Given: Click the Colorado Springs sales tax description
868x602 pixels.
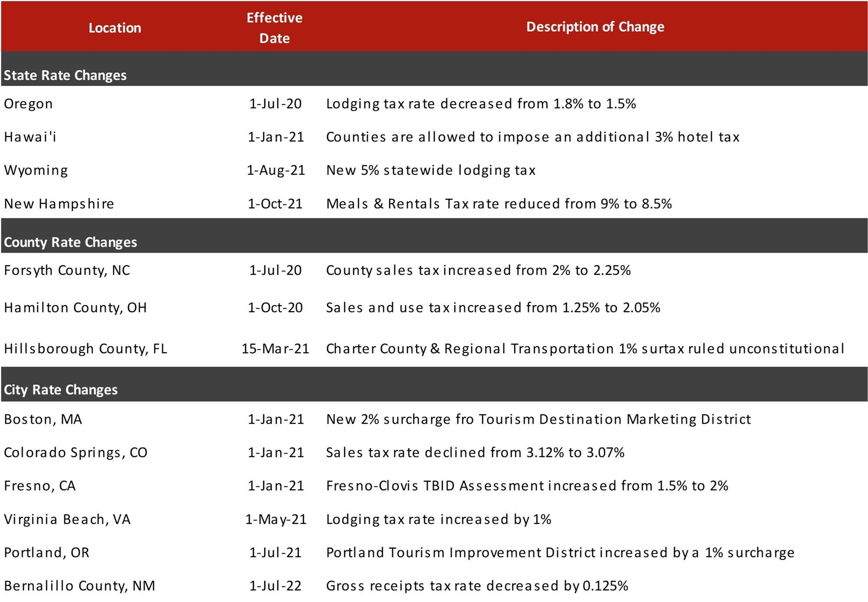Looking at the screenshot, I should click(475, 452).
